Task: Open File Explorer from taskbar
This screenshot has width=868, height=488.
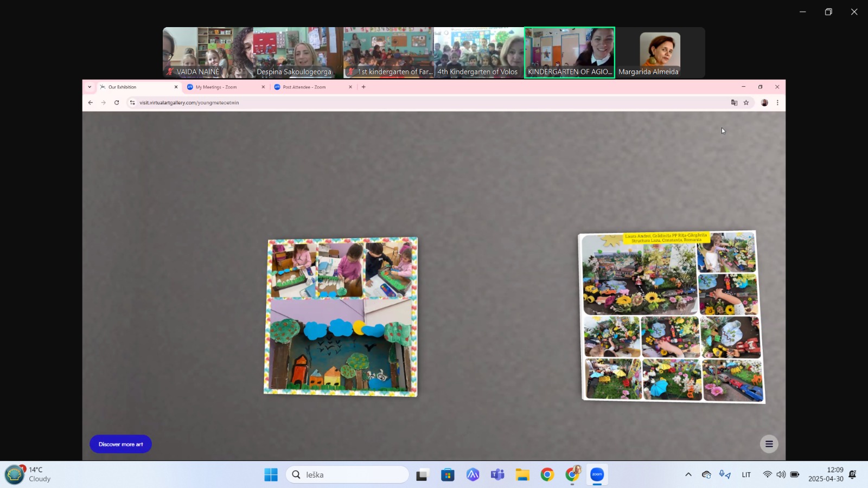Action: click(522, 475)
